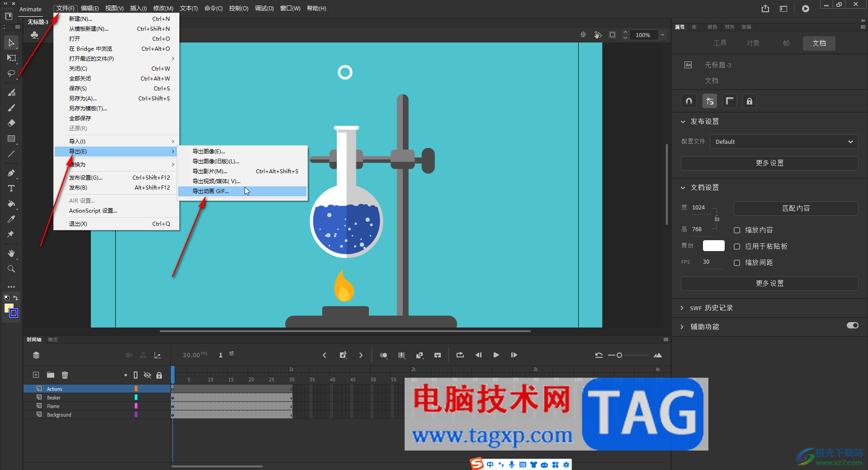Screen dimensions: 868x470
Task: Open the 输出 tab beside timeline
Action: [x=53, y=340]
